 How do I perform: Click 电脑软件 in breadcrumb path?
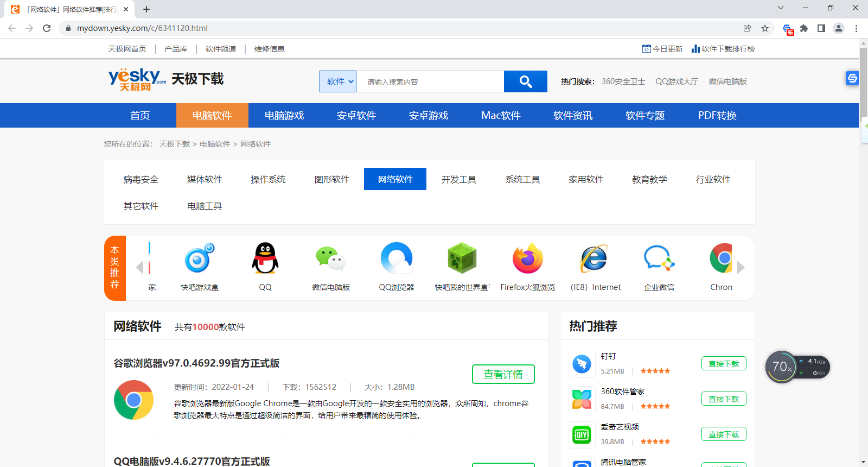[x=215, y=144]
